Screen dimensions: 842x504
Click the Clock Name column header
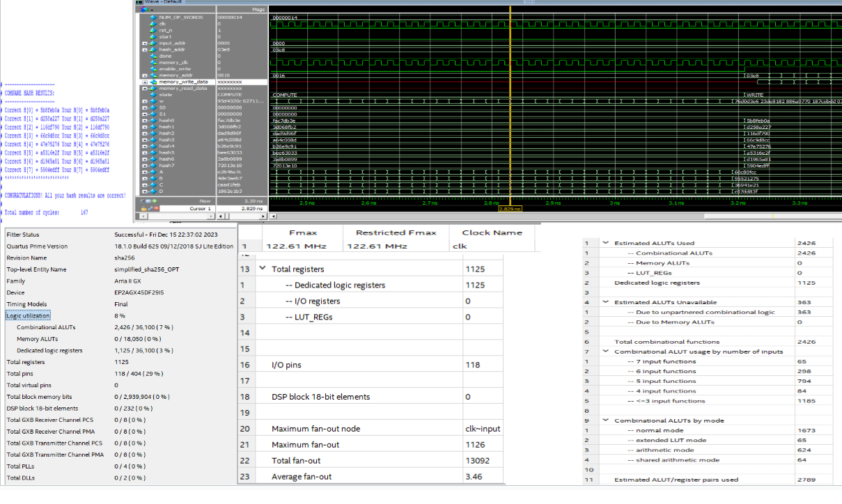[x=492, y=233]
